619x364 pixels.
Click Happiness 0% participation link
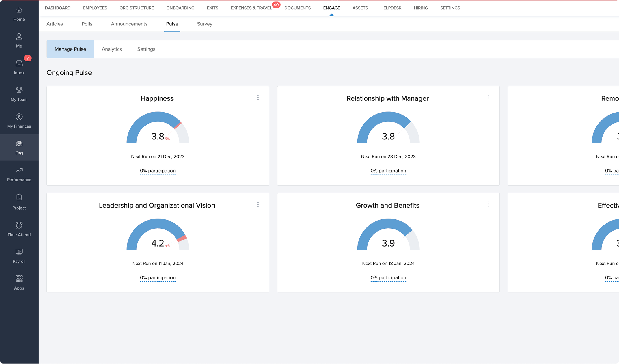158,171
